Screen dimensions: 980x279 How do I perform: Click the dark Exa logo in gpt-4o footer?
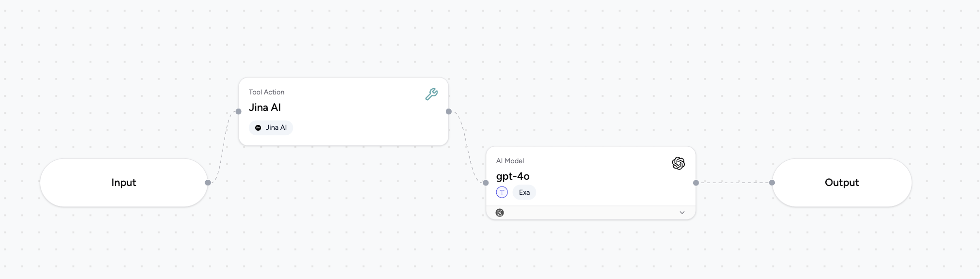coord(500,213)
